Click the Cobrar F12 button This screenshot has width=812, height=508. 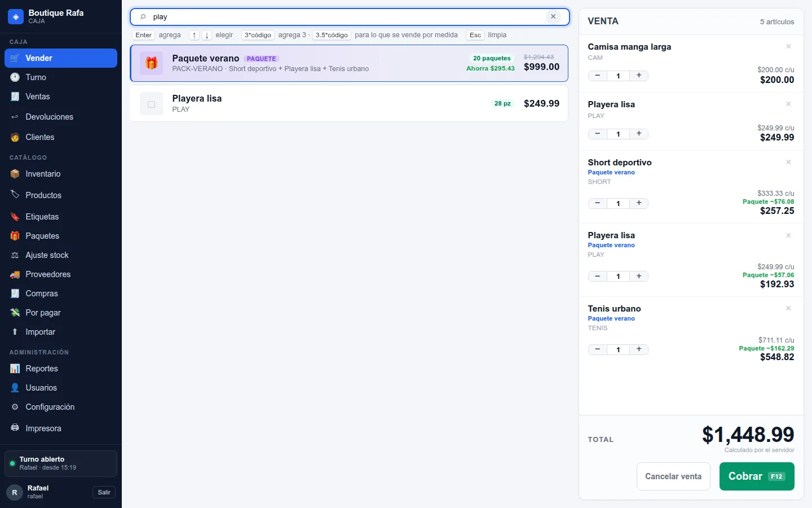[757, 476]
